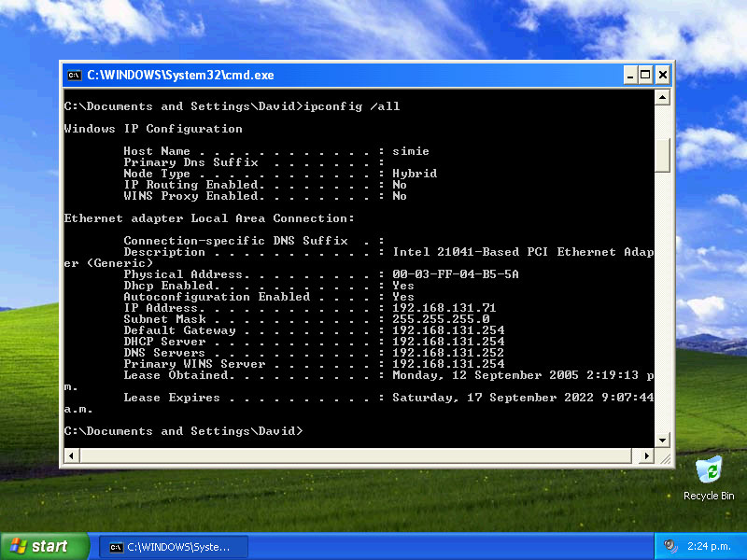This screenshot has height=560, width=747.
Task: Click the physical address 00-03-FF-04-B5-5A
Action: 456,274
